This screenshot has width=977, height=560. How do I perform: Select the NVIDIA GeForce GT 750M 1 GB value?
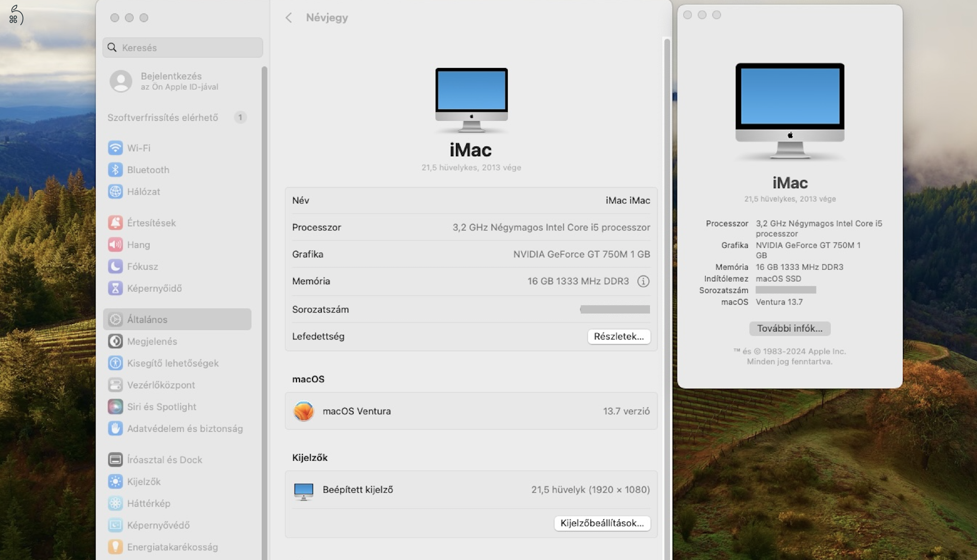point(582,254)
